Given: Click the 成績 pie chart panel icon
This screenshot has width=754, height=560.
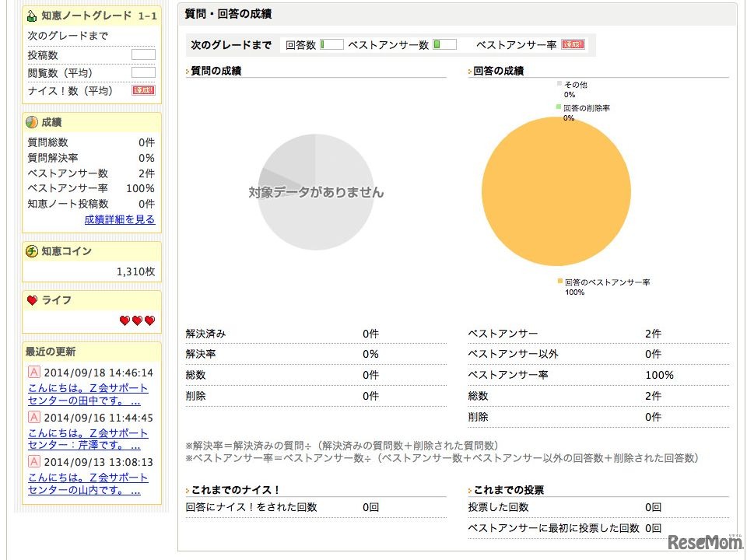Looking at the screenshot, I should pos(30,122).
